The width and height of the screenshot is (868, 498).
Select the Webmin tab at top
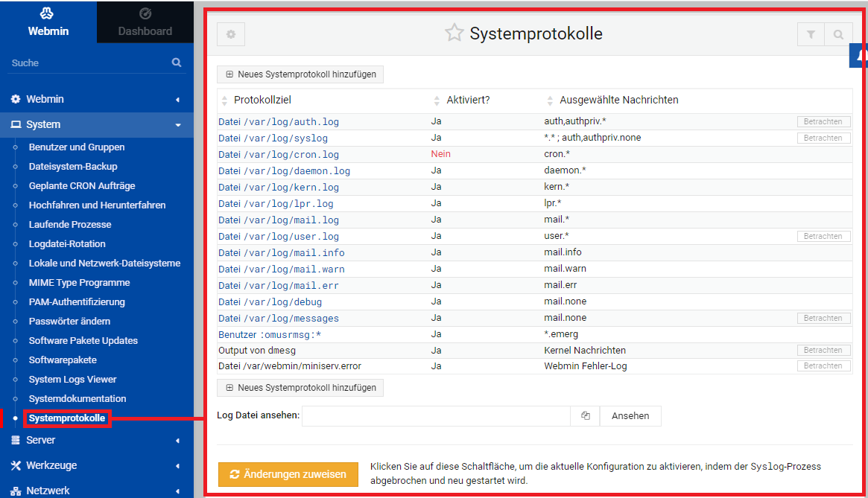coord(48,22)
